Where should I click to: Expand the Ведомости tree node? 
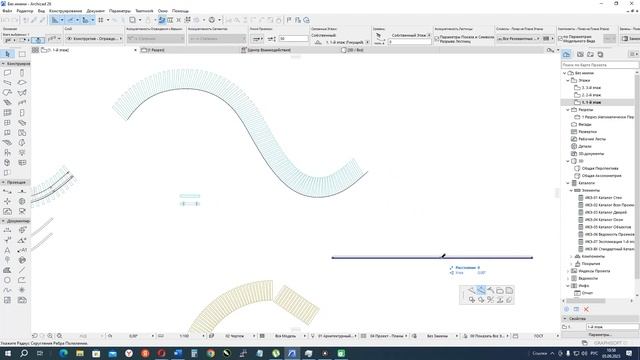point(568,278)
